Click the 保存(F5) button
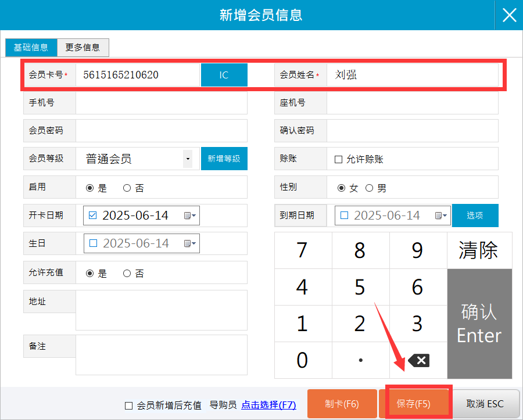The height and width of the screenshot is (420, 523). [x=414, y=404]
